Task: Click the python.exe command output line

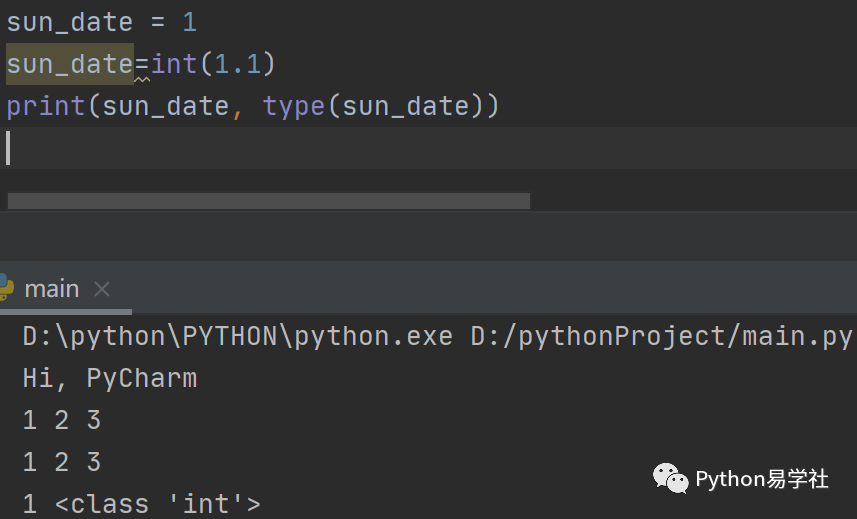Action: [437, 336]
